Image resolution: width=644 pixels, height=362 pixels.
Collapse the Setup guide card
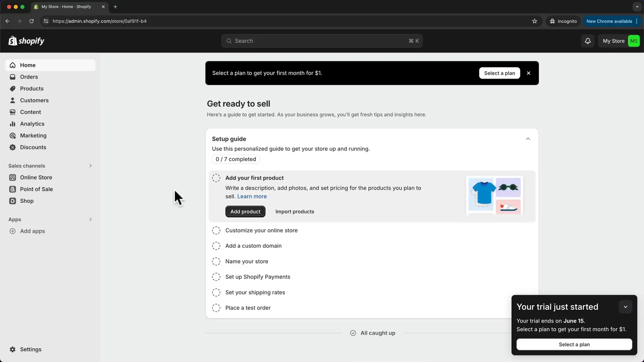528,139
